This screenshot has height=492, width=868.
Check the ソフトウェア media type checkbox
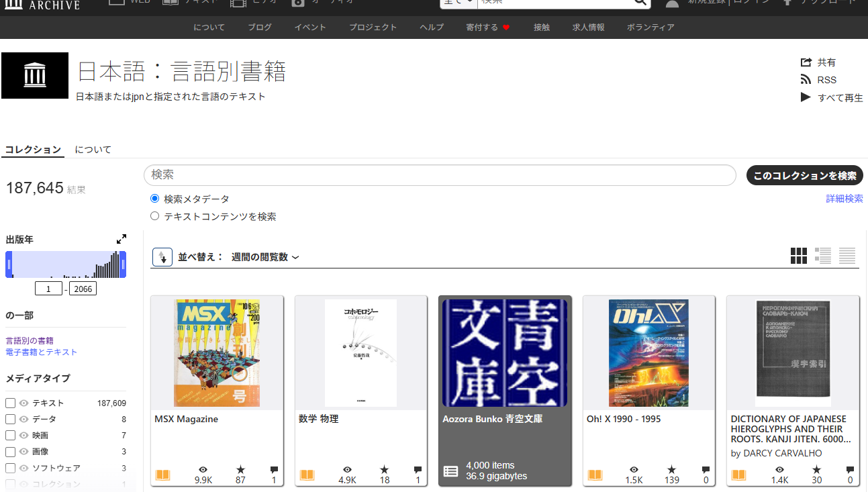coord(10,468)
